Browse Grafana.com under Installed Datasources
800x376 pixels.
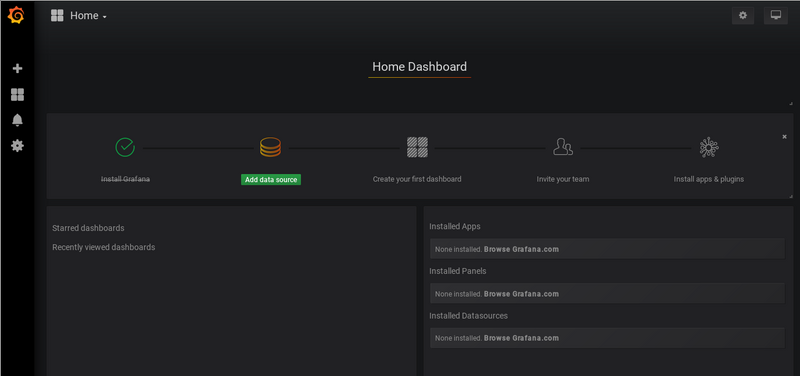(521, 338)
